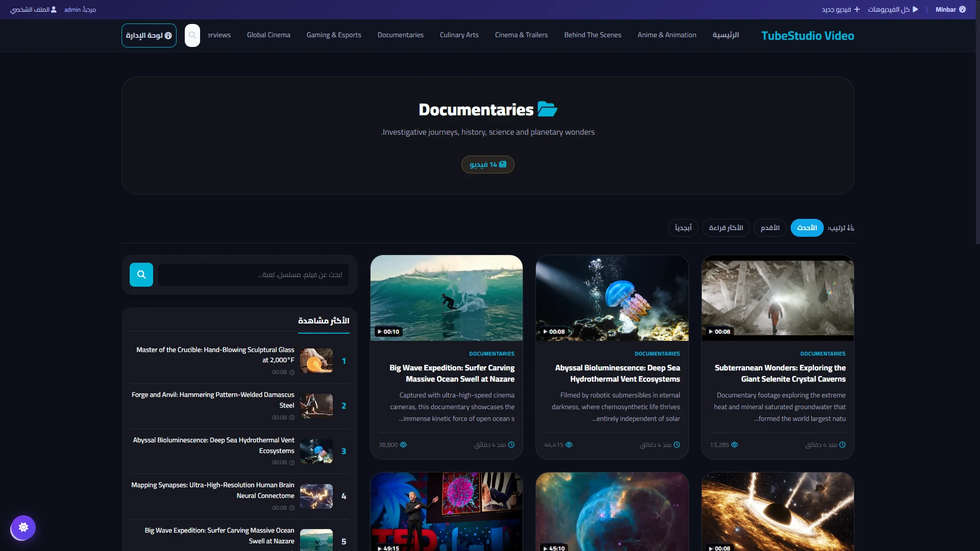980x551 pixels.
Task: Click the 00:08 play badge on jellyfish thumbnail
Action: click(554, 332)
